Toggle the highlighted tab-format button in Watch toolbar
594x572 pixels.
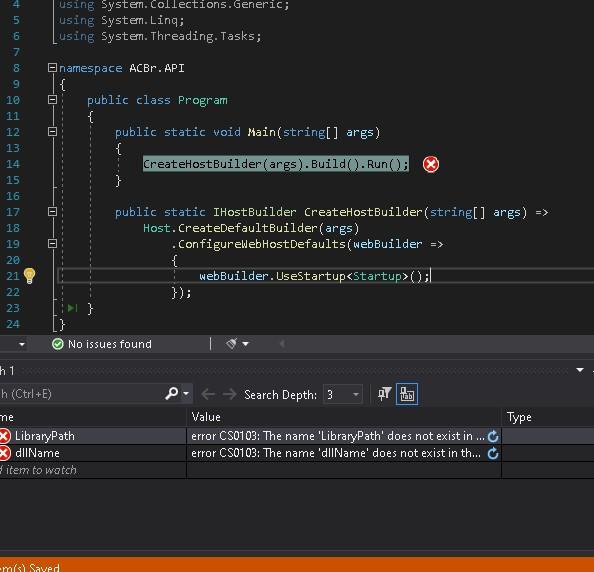[407, 394]
